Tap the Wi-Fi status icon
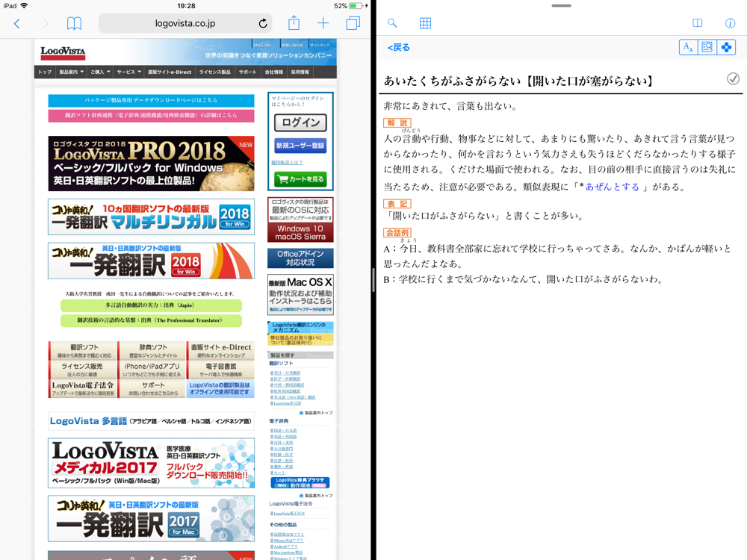This screenshot has height=560, width=747. (24, 6)
